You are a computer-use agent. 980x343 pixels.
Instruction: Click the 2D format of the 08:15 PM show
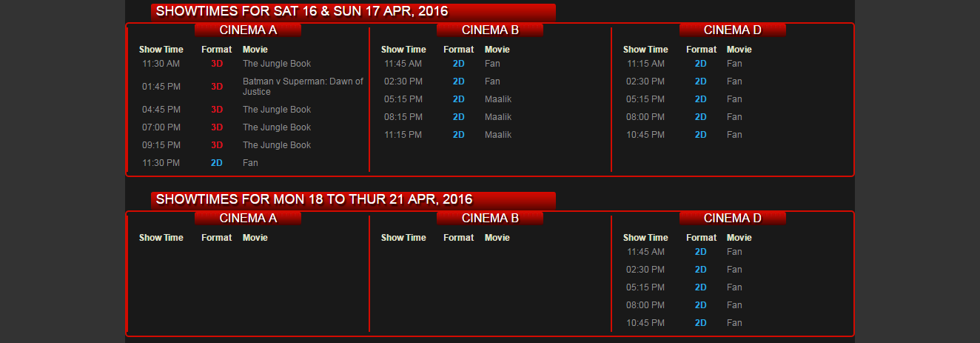coord(459,117)
